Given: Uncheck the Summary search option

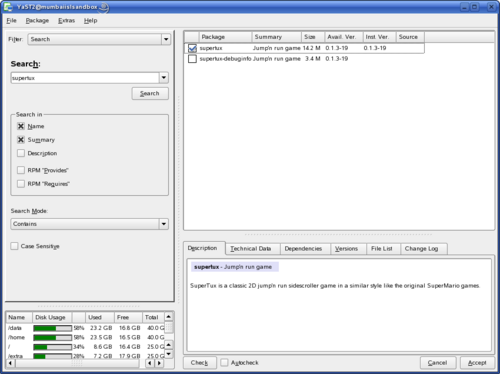Looking at the screenshot, I should 21,140.
